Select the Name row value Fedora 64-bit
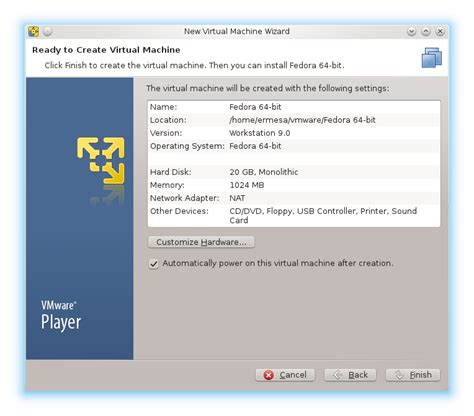The height and width of the screenshot is (416, 474). tap(255, 107)
